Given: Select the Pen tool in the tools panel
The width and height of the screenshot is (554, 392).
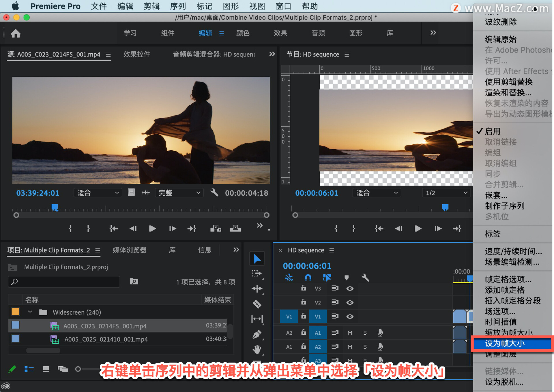Looking at the screenshot, I should pyautogui.click(x=257, y=335).
